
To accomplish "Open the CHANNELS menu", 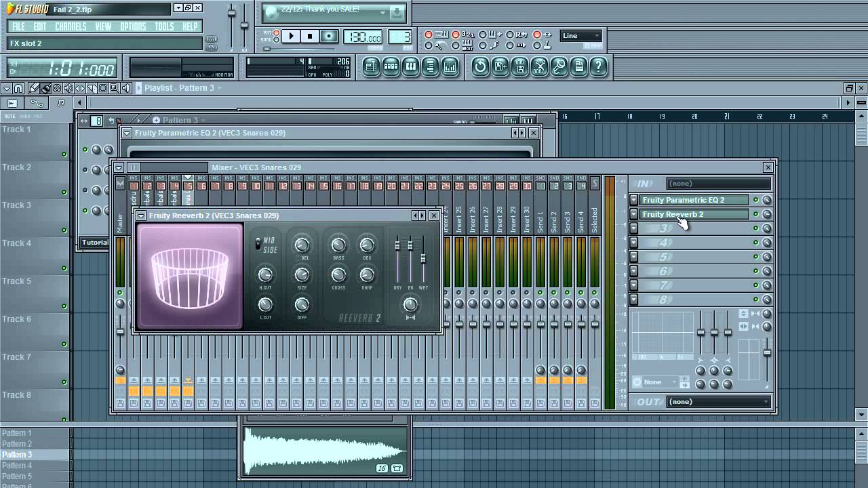I will [71, 26].
